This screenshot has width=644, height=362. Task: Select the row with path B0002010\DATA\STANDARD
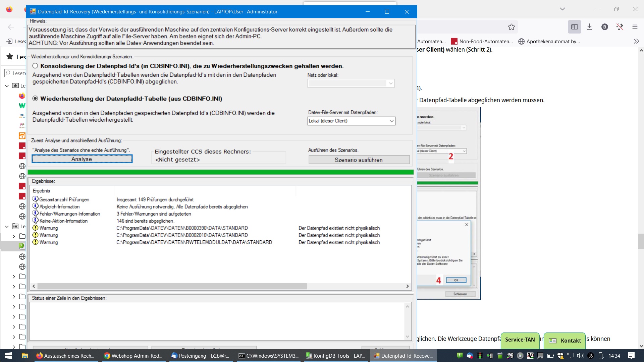220,235
